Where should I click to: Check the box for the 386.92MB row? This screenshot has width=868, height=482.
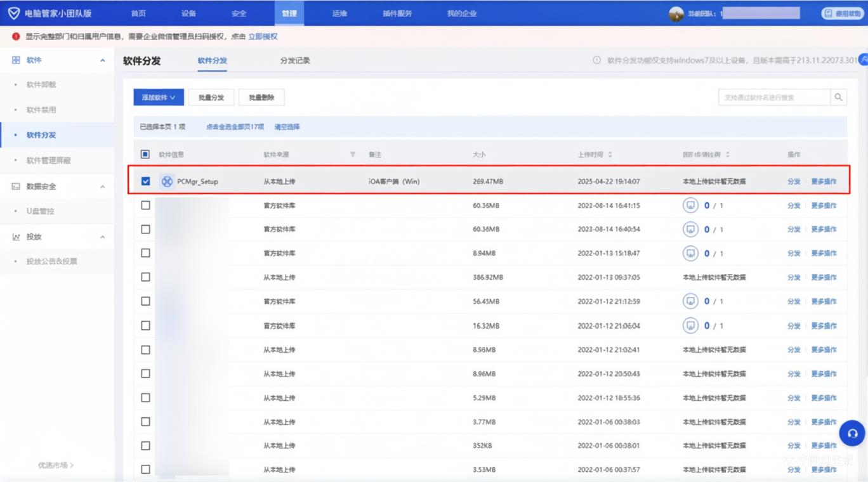146,277
